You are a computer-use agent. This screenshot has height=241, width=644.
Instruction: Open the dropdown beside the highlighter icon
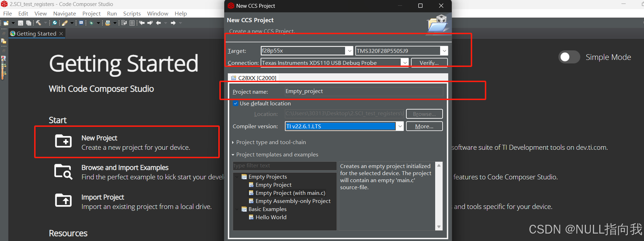coord(72,23)
